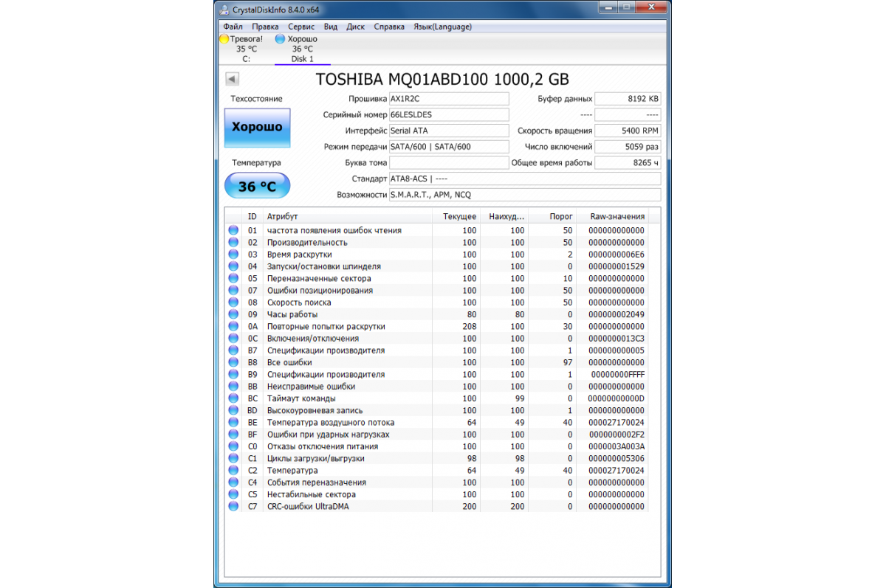The image size is (886, 588).
Task: Click status icon for attribute B9
Action: 233,374
